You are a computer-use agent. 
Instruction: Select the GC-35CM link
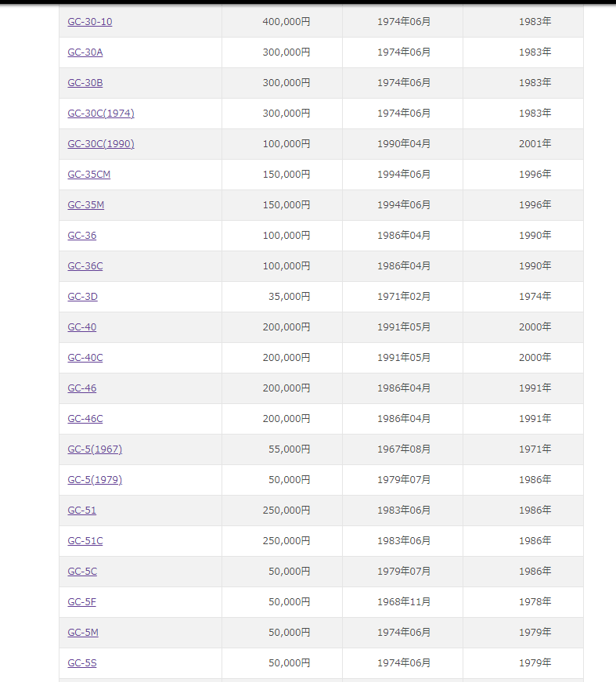[89, 175]
